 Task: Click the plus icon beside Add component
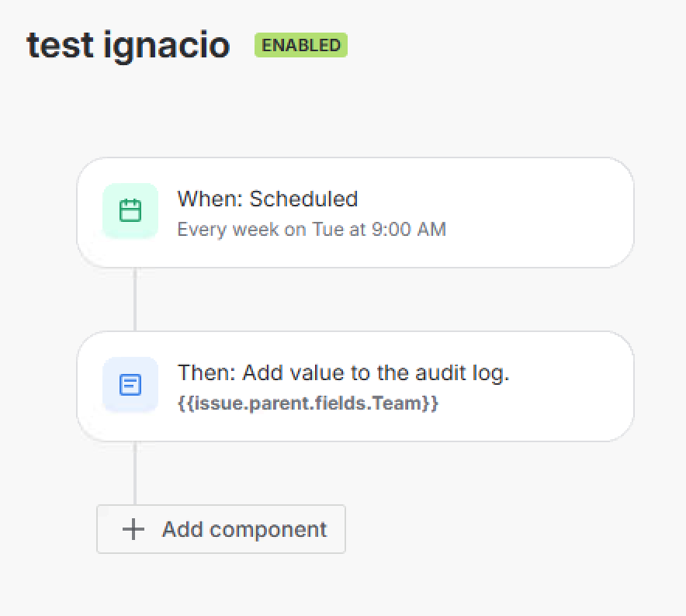tap(133, 530)
